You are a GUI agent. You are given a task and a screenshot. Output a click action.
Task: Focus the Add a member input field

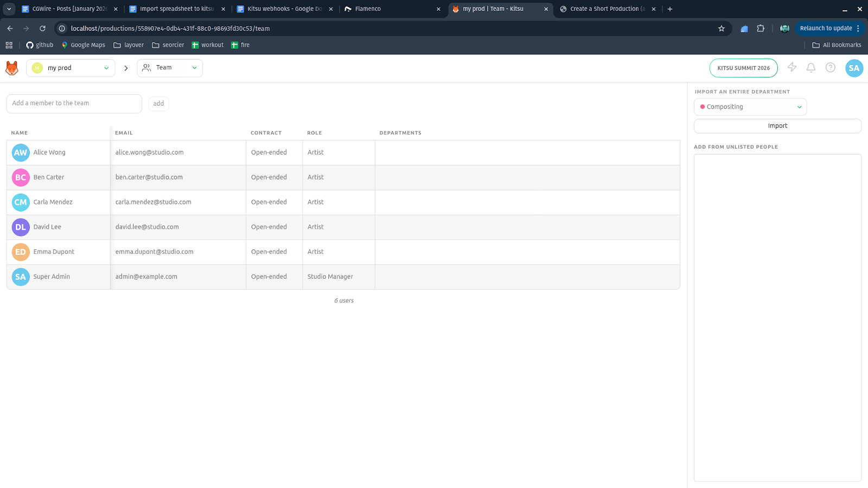pos(74,104)
